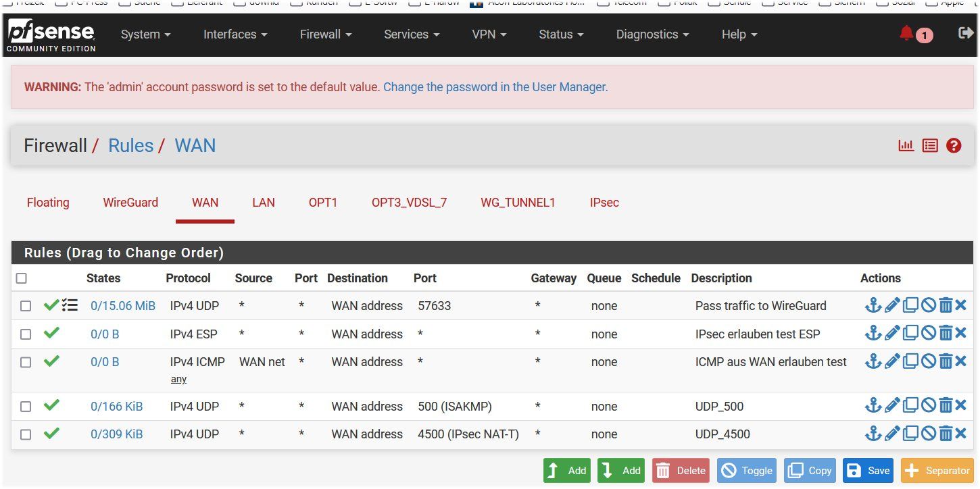The height and width of the screenshot is (489, 980).
Task: Check the UDP_4500 rule checkbox
Action: click(x=26, y=434)
